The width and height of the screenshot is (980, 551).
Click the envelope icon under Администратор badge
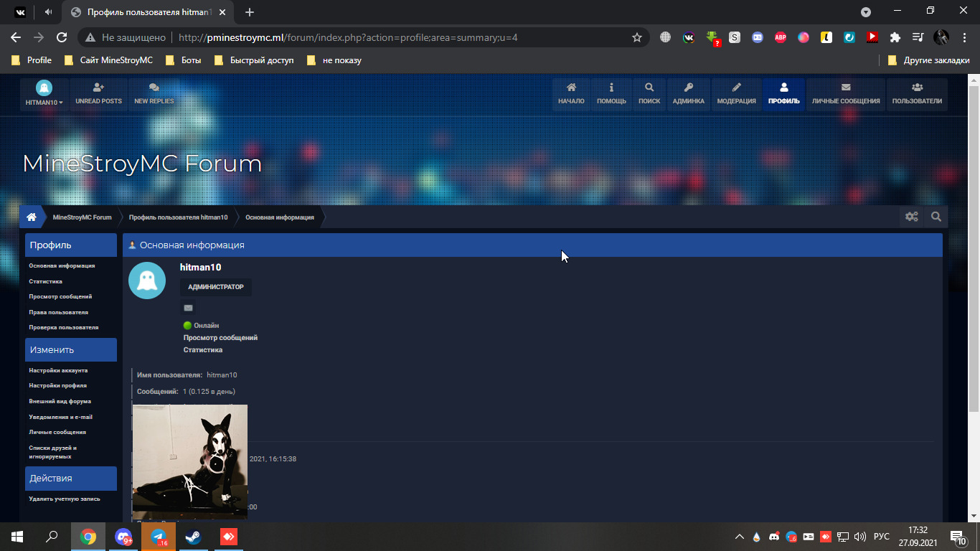point(188,308)
